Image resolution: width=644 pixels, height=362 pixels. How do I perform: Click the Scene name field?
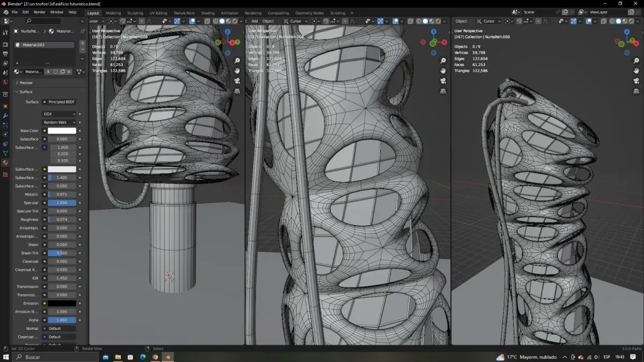pyautogui.click(x=541, y=12)
